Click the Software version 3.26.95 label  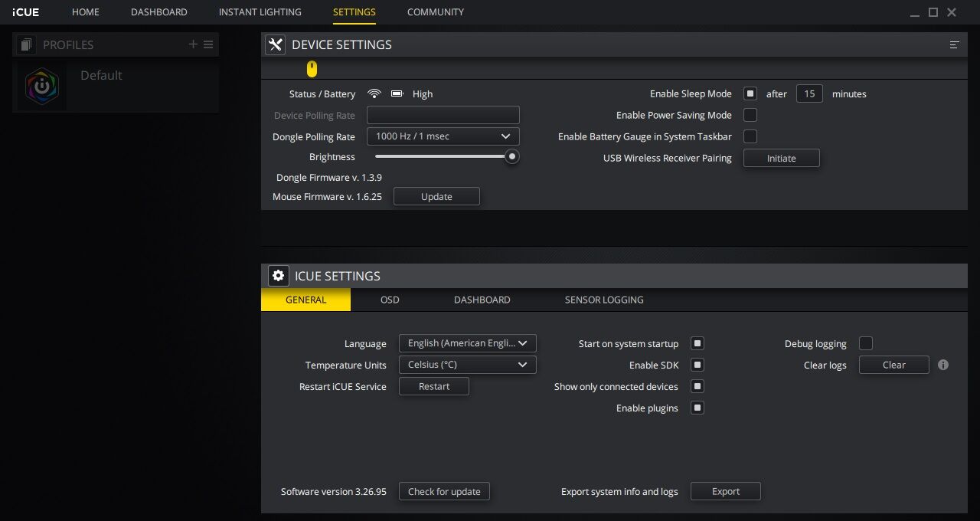[x=334, y=491]
